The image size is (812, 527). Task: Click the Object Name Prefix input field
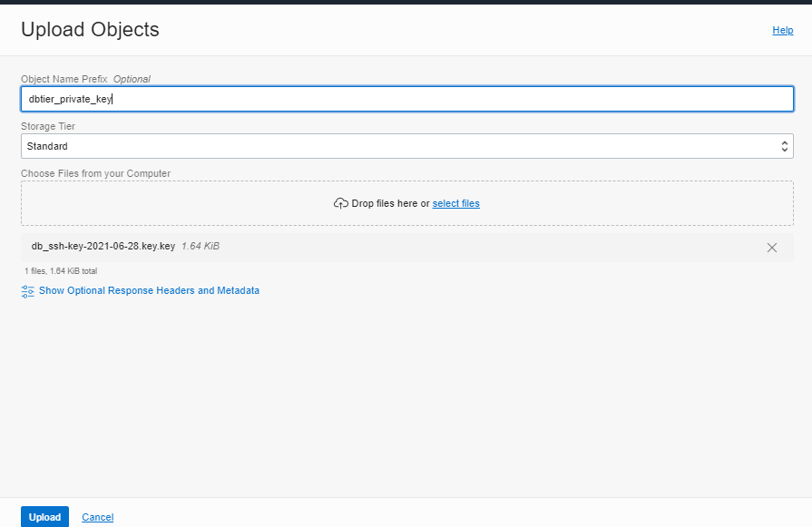[407, 99]
